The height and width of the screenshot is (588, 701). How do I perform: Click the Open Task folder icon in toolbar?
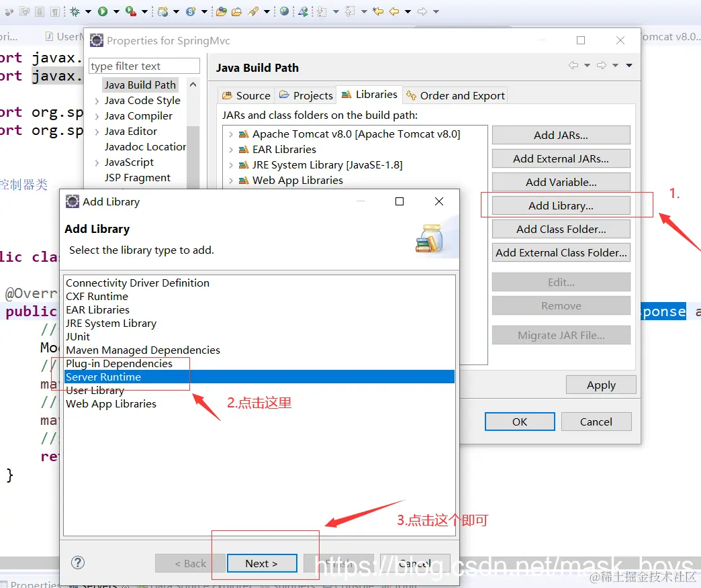237,11
